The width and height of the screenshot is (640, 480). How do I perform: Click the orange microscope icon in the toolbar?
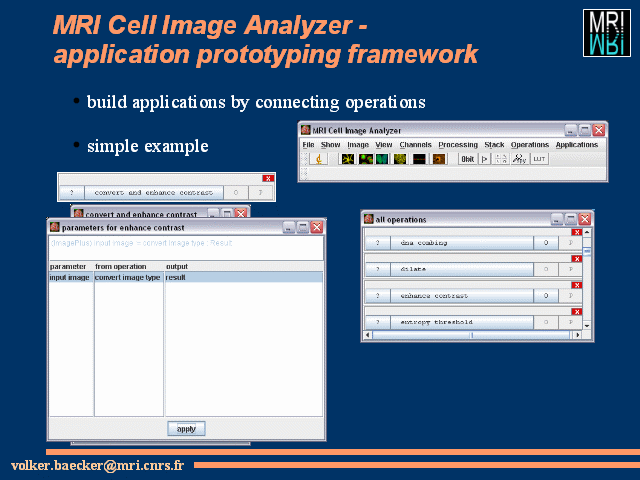(x=319, y=159)
